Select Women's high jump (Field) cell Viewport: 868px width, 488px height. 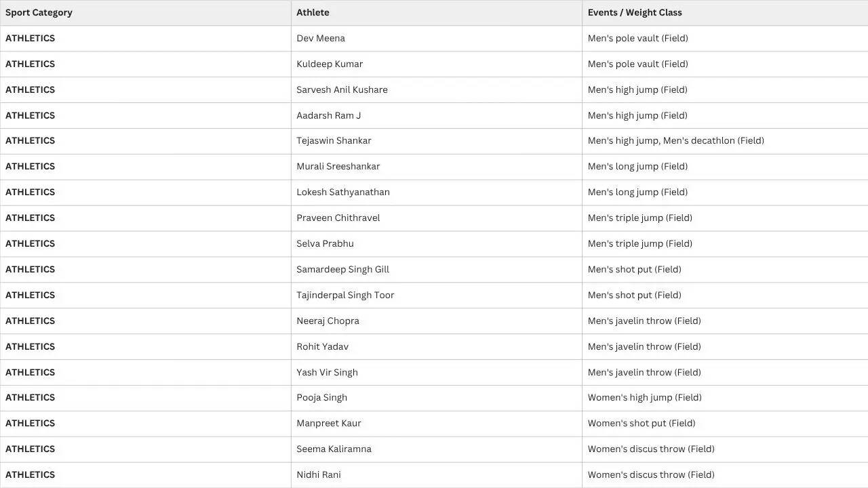coord(725,398)
